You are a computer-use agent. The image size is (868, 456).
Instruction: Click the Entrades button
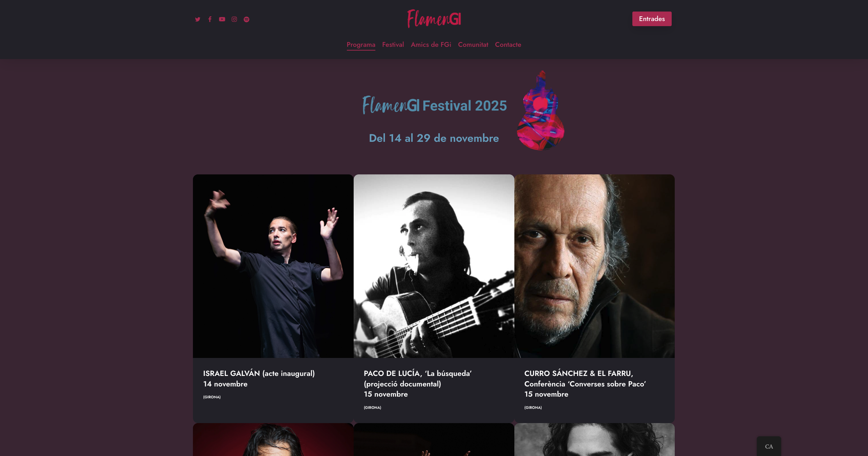coord(652,19)
